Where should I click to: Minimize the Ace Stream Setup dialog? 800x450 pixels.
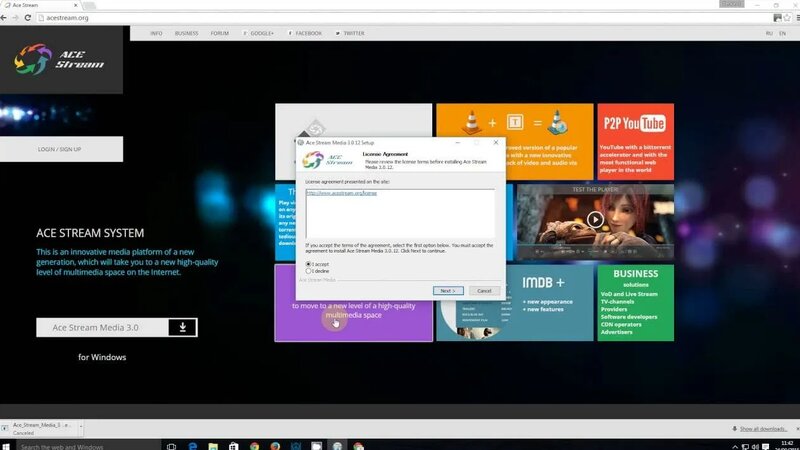point(458,142)
